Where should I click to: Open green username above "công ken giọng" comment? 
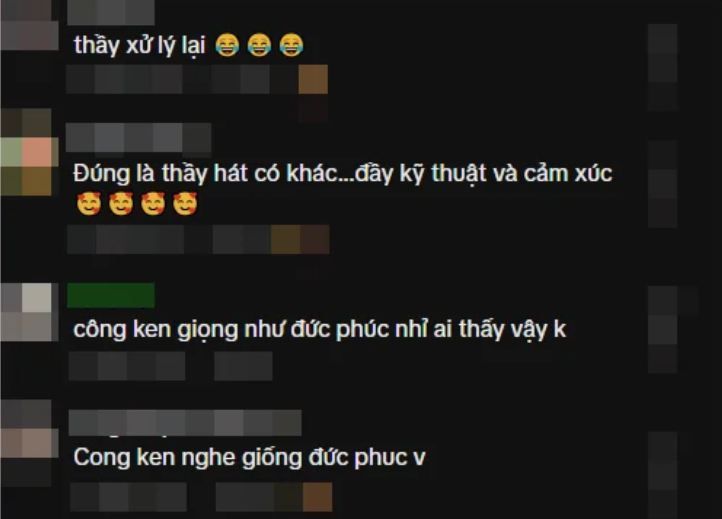(111, 295)
